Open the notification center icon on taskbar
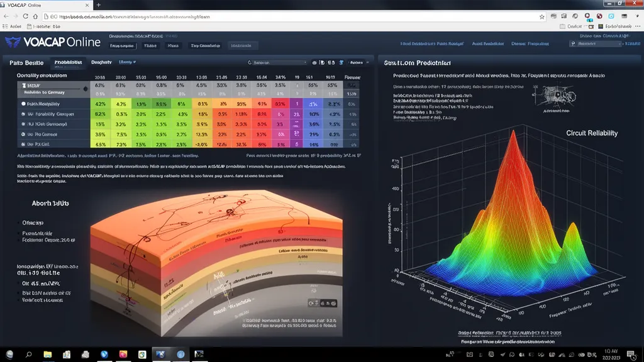Image resolution: width=644 pixels, height=362 pixels. [x=631, y=354]
